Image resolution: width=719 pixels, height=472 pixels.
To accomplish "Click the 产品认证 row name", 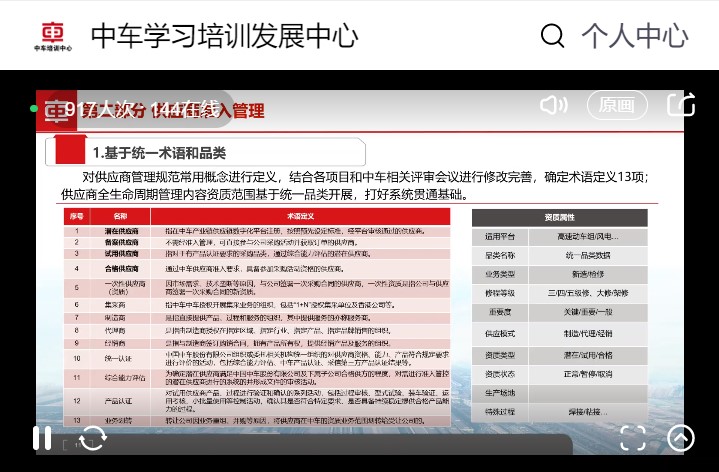I will point(118,401).
